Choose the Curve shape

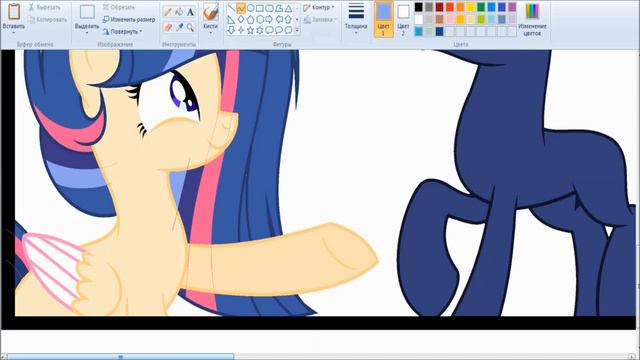(241, 8)
